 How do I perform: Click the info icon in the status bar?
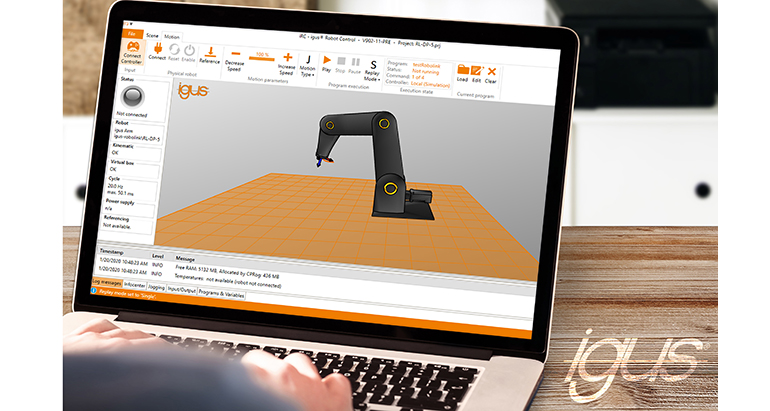(94, 291)
